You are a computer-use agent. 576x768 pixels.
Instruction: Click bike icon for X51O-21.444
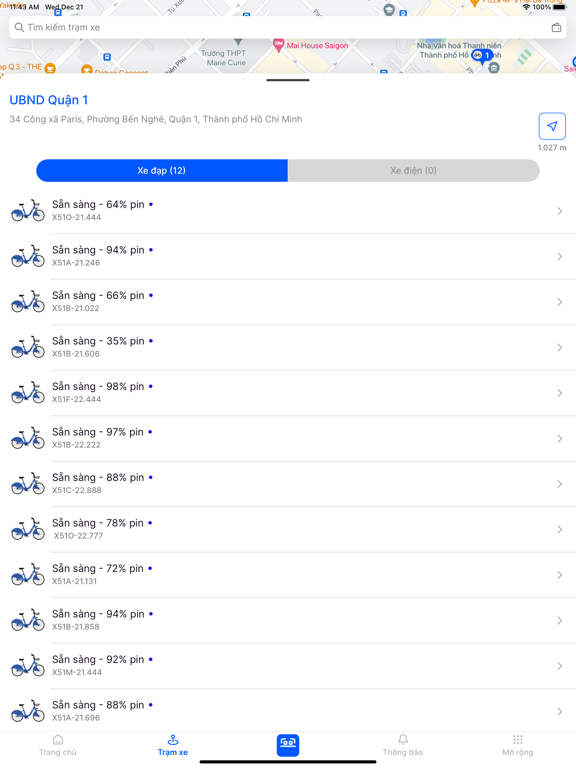point(28,211)
